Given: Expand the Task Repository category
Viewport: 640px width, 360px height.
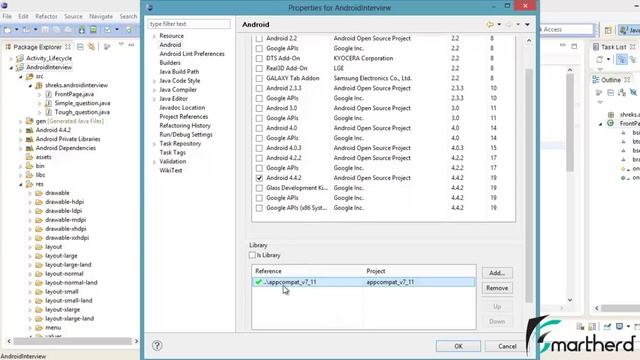Looking at the screenshot, I should tap(154, 144).
